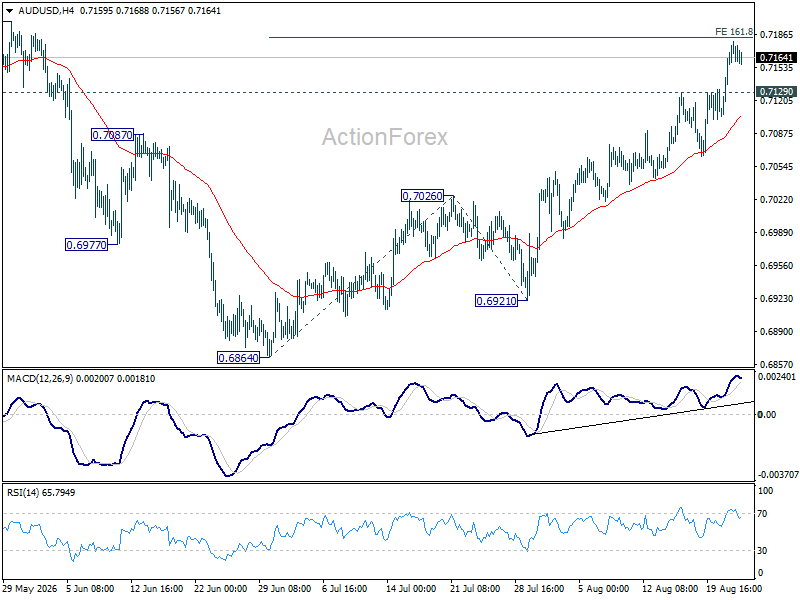
Task: Select the 0.70870 price label
Action: [112, 135]
